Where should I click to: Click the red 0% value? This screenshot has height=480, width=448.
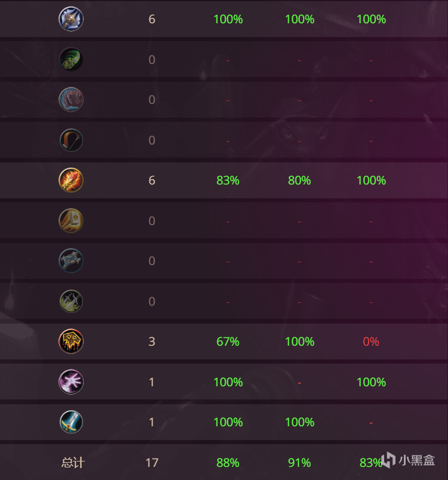(x=371, y=341)
